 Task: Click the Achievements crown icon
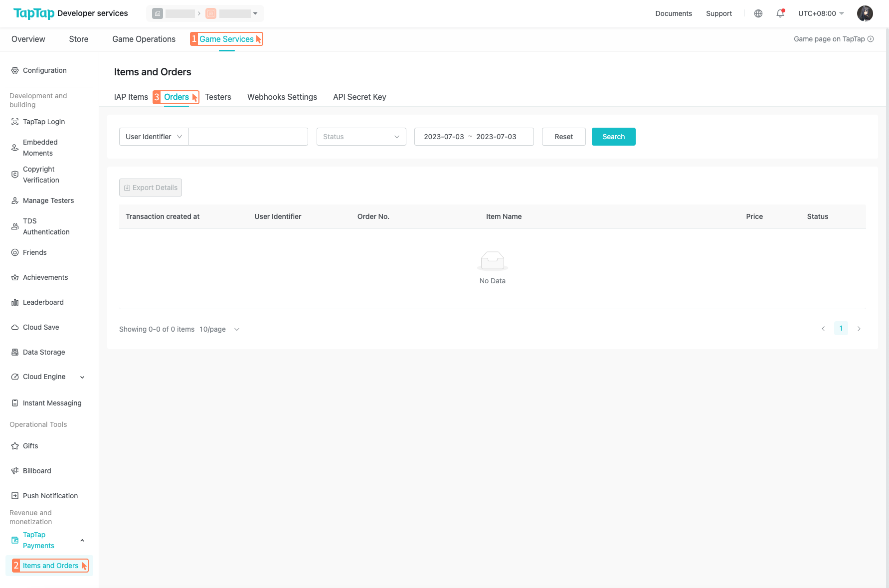[15, 277]
